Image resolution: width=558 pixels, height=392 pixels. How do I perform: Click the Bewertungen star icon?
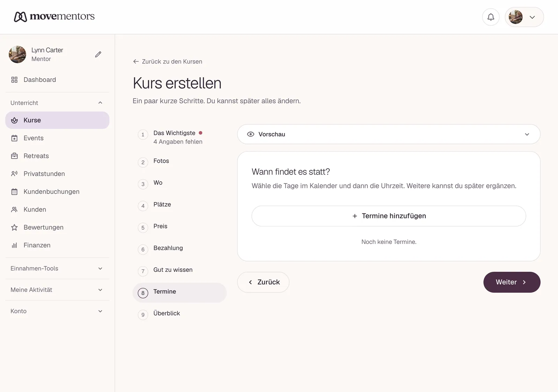tap(14, 228)
